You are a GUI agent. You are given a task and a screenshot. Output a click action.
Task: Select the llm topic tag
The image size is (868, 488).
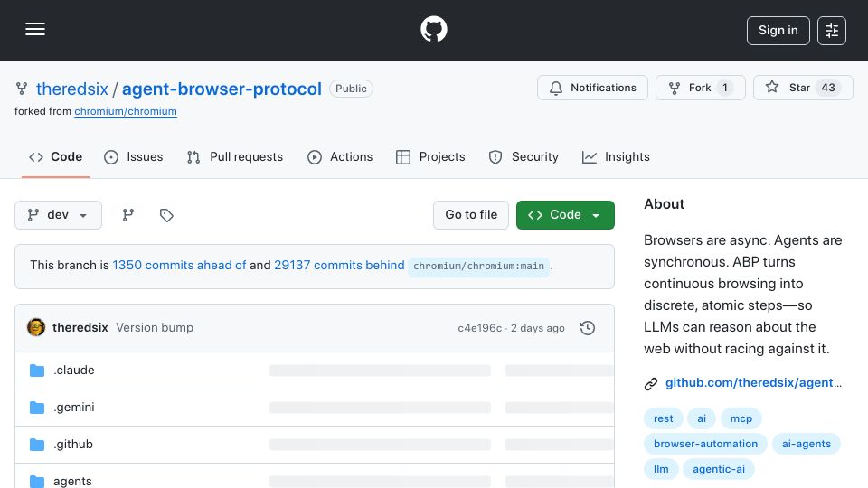[661, 469]
